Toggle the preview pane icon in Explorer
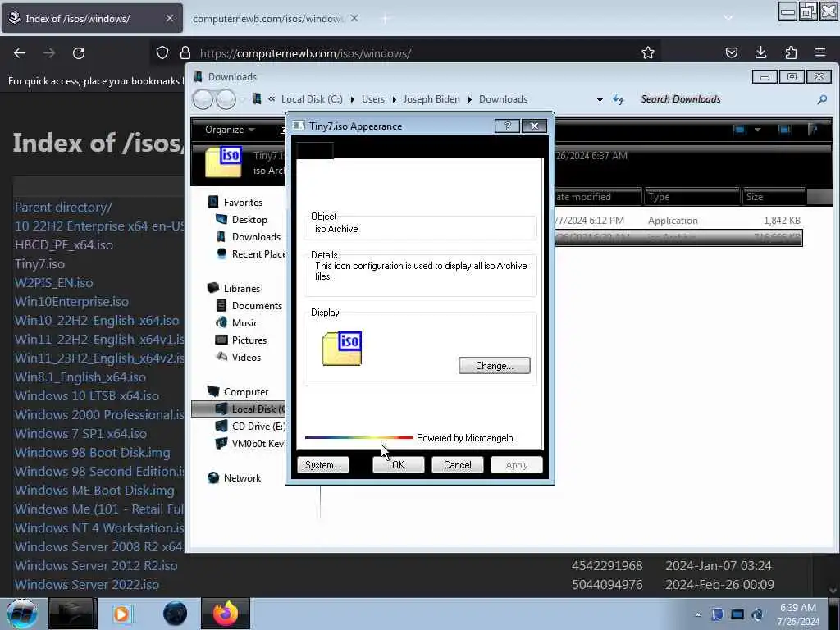Viewport: 840px width, 630px height. coord(784,130)
